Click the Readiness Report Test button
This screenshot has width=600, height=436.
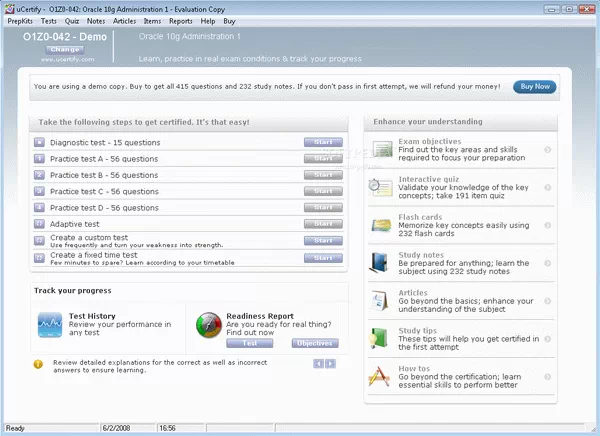point(249,343)
